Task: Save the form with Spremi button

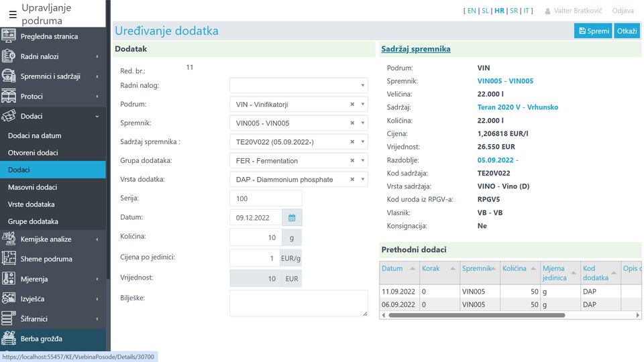Action: [x=593, y=31]
